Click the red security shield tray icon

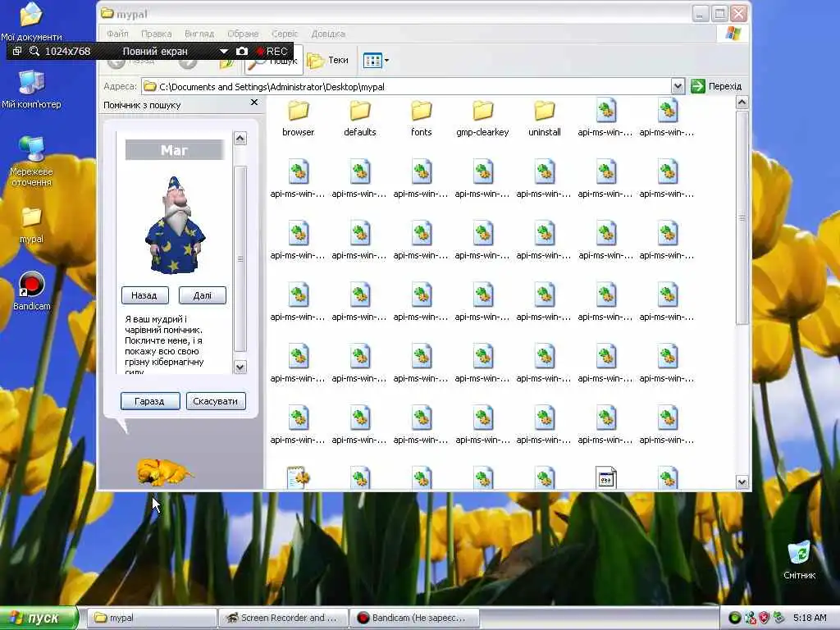765,619
